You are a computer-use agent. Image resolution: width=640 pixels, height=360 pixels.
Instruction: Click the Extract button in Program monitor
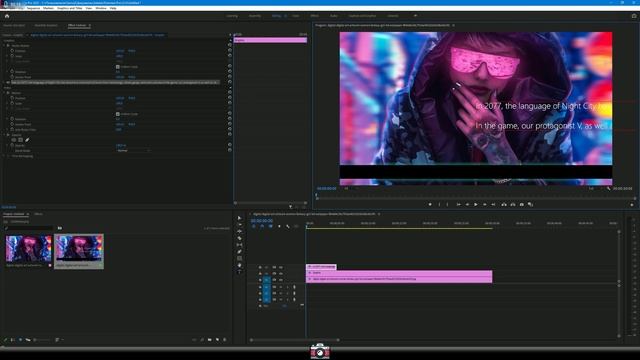pyautogui.click(x=513, y=204)
